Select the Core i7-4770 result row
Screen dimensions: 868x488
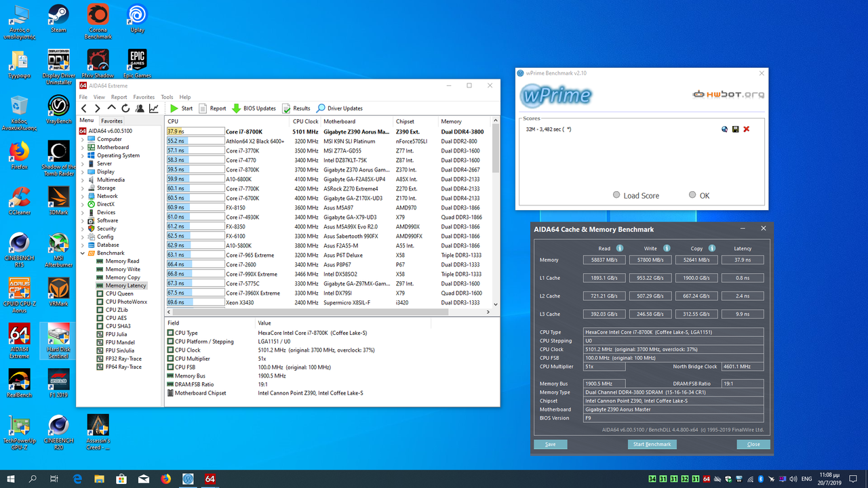click(x=329, y=160)
